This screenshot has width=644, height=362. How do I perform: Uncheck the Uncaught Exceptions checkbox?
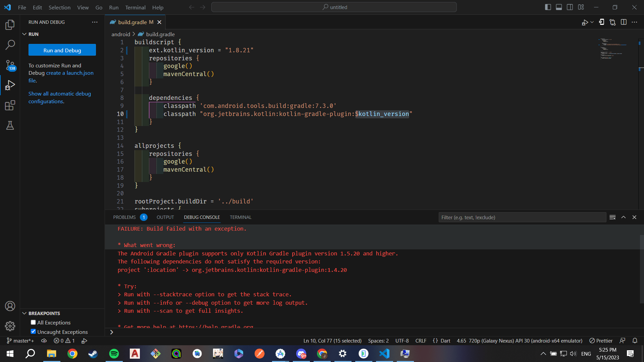(33, 331)
